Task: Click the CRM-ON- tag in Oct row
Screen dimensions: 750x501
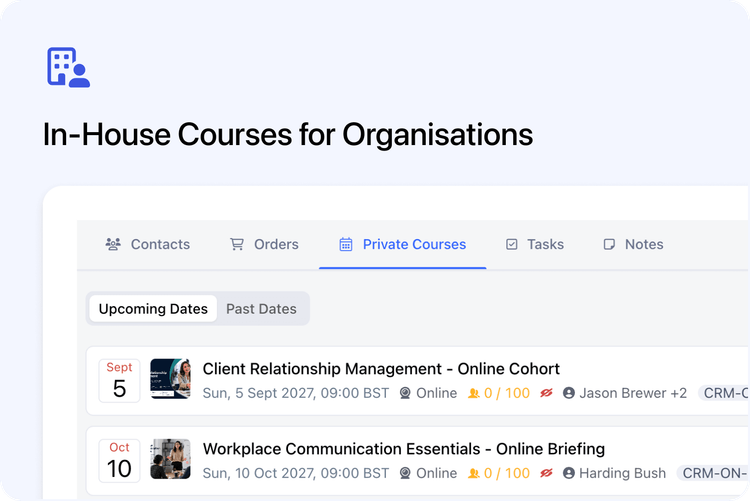Action: click(x=713, y=473)
